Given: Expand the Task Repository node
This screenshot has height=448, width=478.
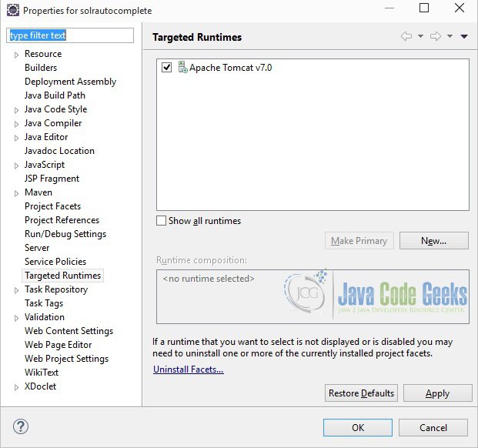Looking at the screenshot, I should [16, 290].
